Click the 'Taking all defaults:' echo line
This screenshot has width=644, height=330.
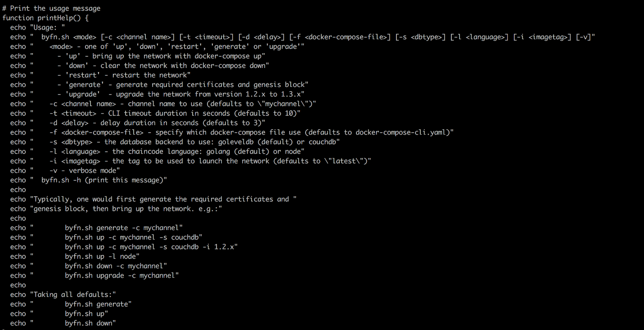point(63,294)
